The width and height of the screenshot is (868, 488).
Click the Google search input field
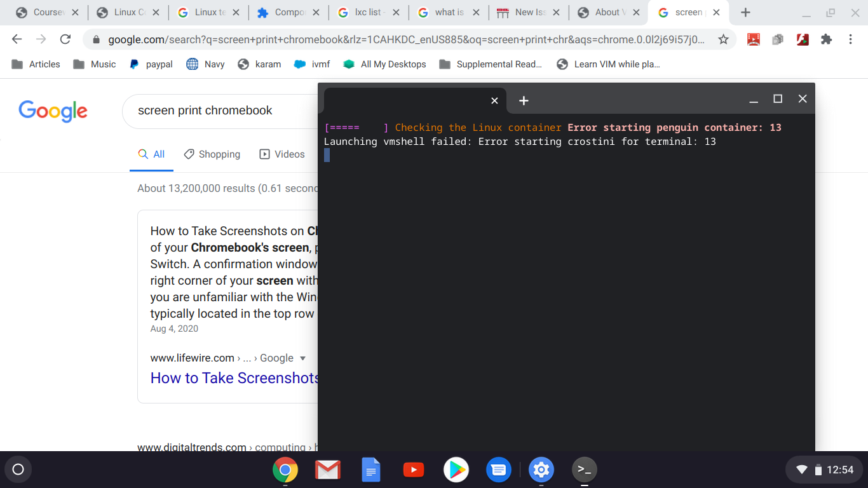(x=219, y=111)
